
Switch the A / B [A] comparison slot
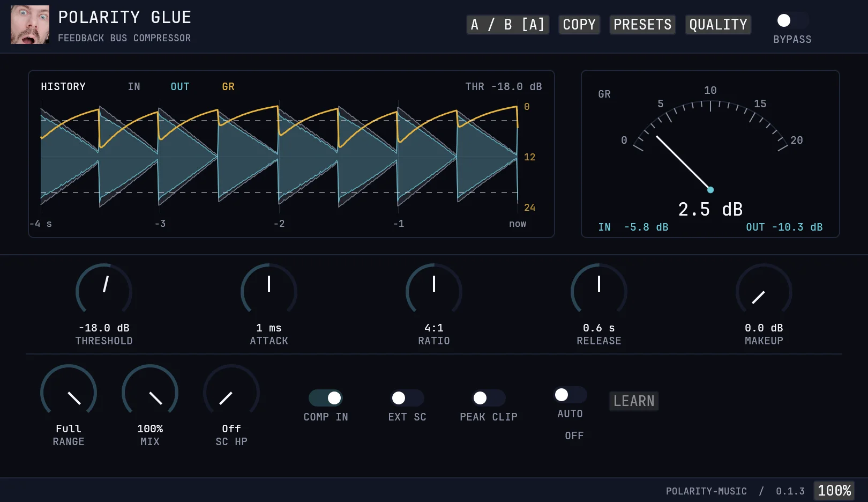[x=507, y=25]
